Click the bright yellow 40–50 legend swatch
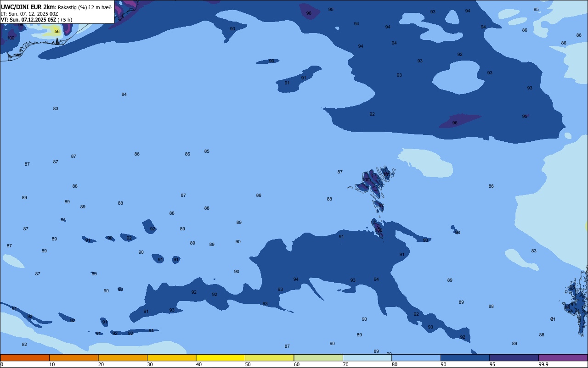588x368 pixels. [x=220, y=357]
